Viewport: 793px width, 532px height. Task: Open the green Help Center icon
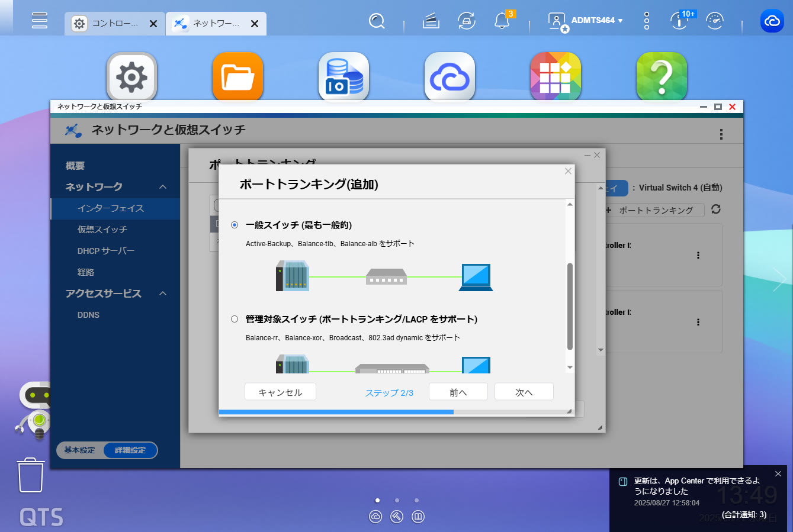(x=661, y=77)
